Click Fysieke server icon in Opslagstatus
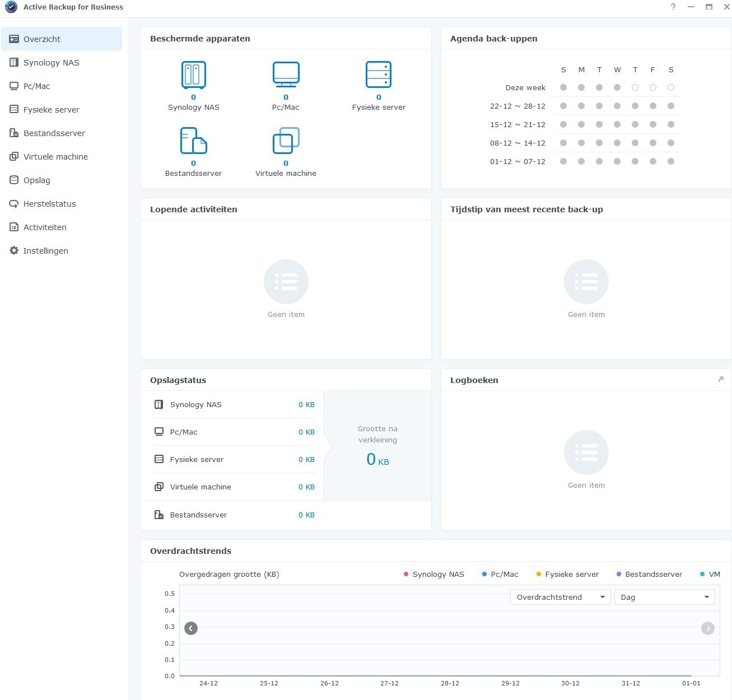 (158, 459)
